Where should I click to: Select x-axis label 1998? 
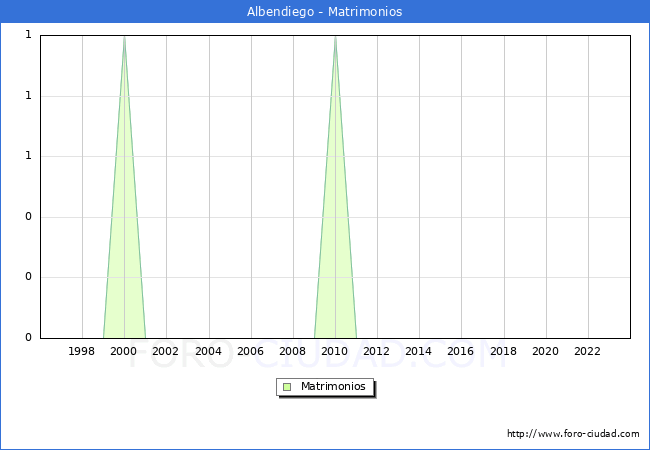coord(82,351)
